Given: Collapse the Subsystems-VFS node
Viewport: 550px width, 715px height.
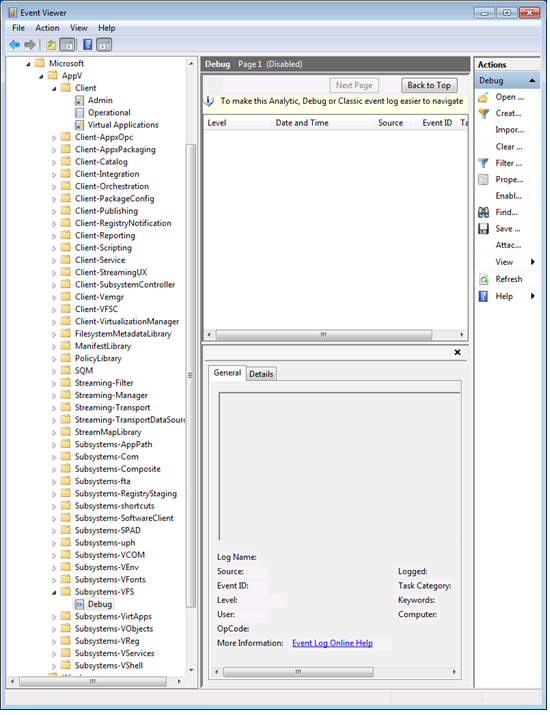Looking at the screenshot, I should tap(54, 592).
